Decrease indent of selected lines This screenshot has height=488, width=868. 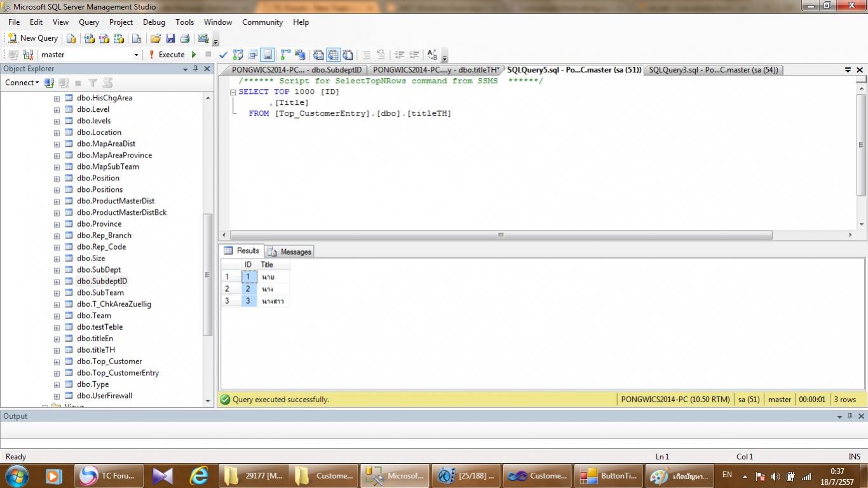[399, 55]
